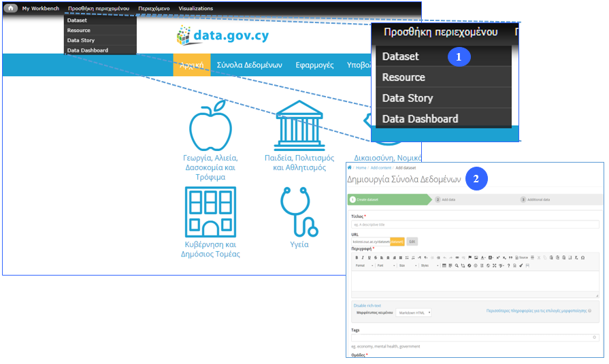Click the Add content breadcrumb link
The height and width of the screenshot is (364, 609).
tap(380, 167)
